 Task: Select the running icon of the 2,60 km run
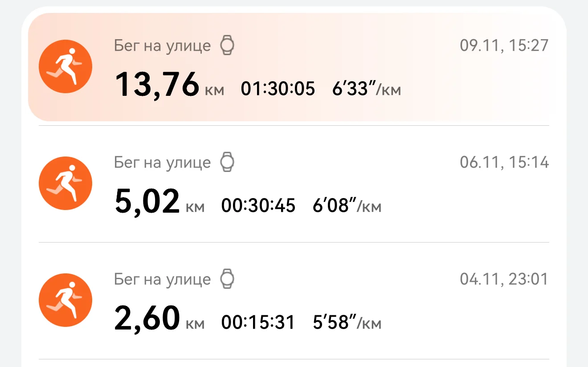(x=65, y=300)
